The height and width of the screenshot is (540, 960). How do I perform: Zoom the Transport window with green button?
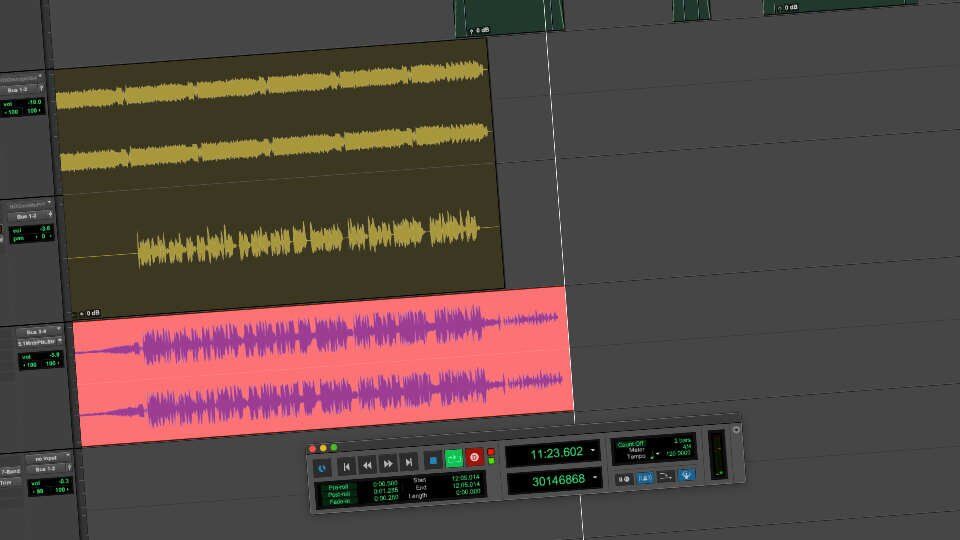(334, 448)
